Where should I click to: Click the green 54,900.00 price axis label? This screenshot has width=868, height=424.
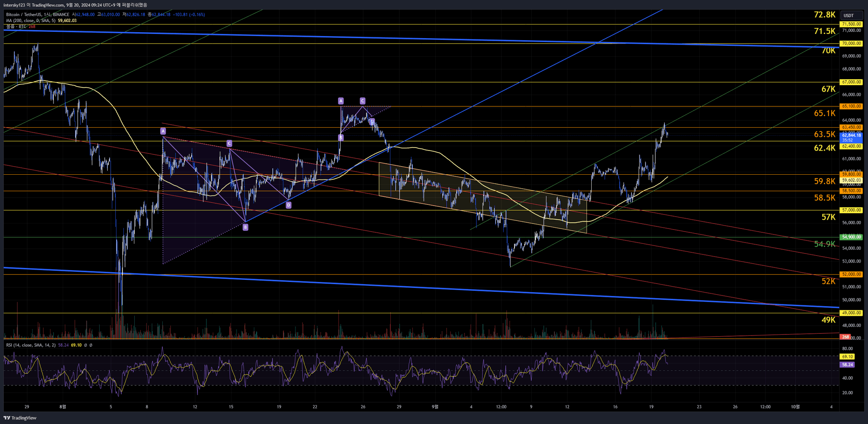pyautogui.click(x=851, y=237)
